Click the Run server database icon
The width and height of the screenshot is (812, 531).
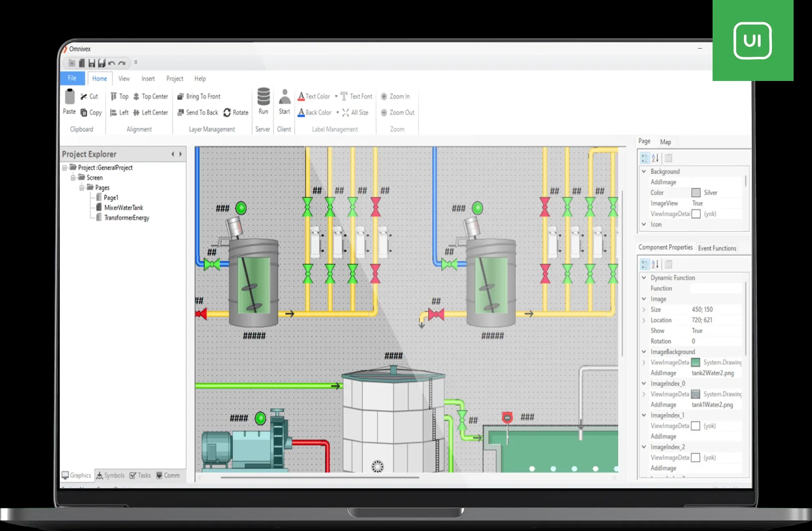(263, 96)
